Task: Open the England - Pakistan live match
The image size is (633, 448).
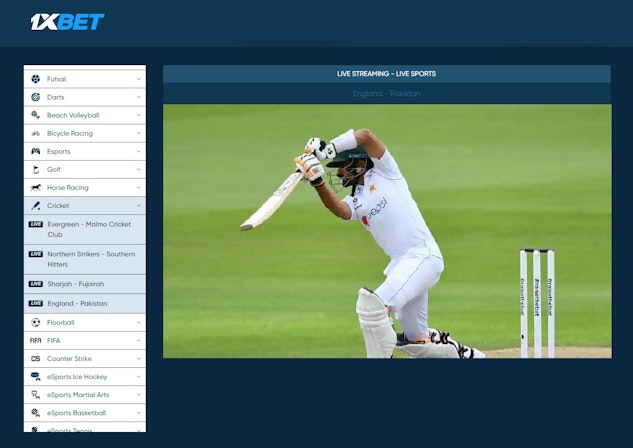Action: pyautogui.click(x=78, y=303)
